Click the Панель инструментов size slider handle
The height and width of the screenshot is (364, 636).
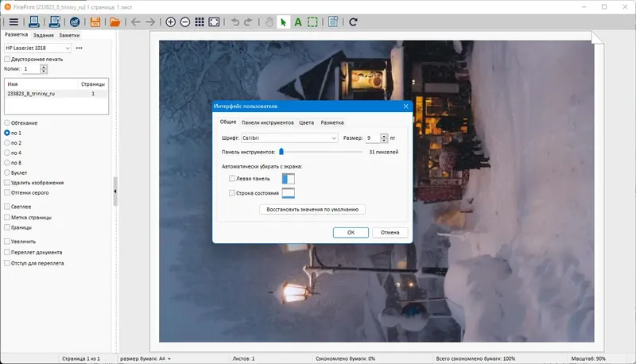coord(281,151)
